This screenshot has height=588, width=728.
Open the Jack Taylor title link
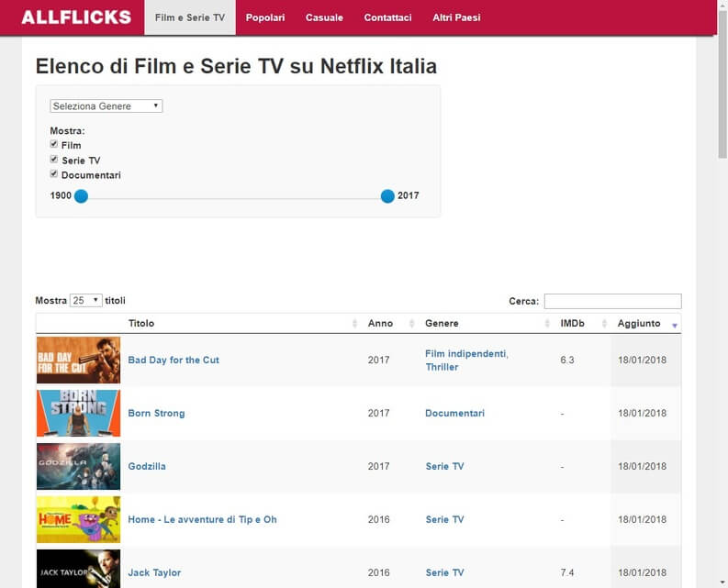154,572
